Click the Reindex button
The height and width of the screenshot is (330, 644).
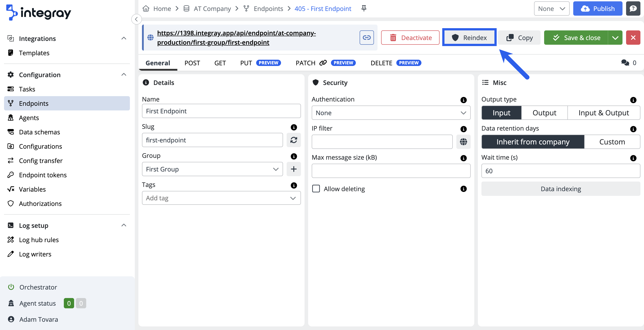point(469,38)
